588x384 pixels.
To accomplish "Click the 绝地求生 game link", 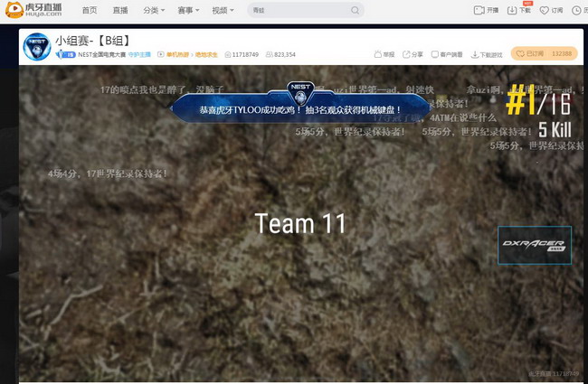I will [x=208, y=54].
